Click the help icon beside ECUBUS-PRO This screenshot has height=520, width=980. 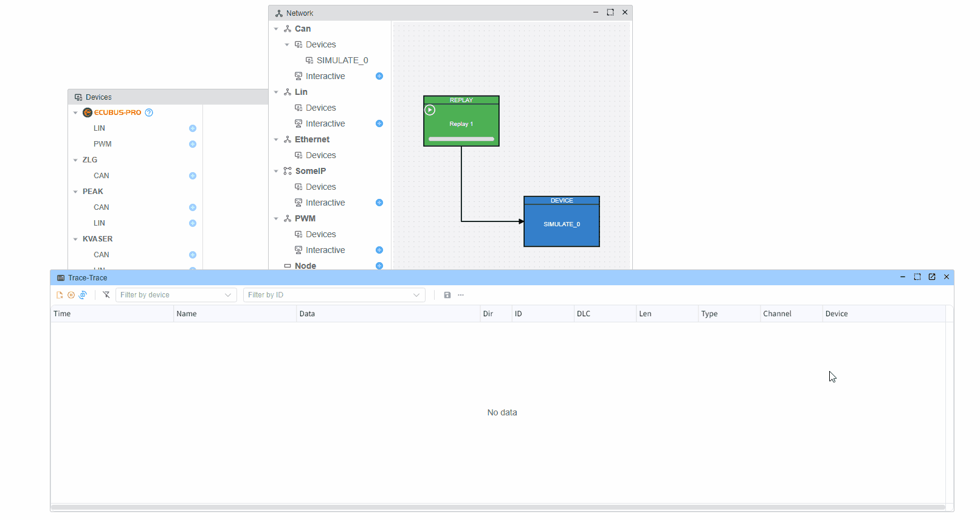tap(149, 113)
